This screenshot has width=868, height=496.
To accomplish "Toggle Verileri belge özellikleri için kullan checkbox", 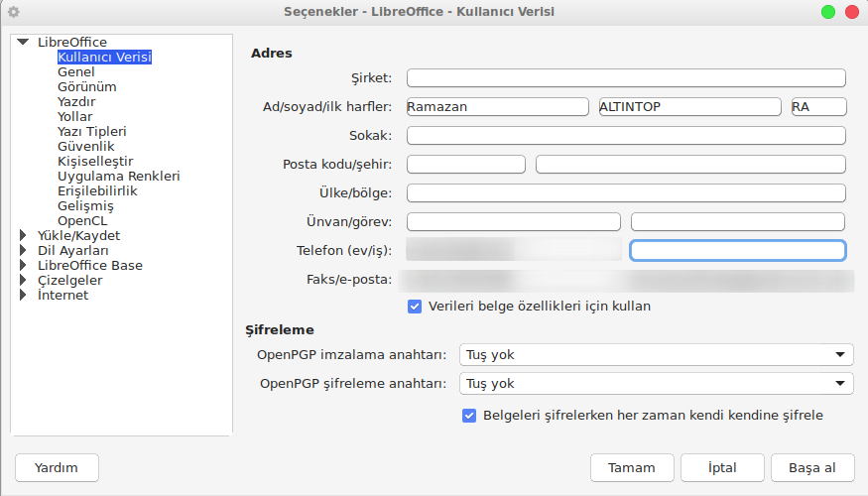I will 415,307.
